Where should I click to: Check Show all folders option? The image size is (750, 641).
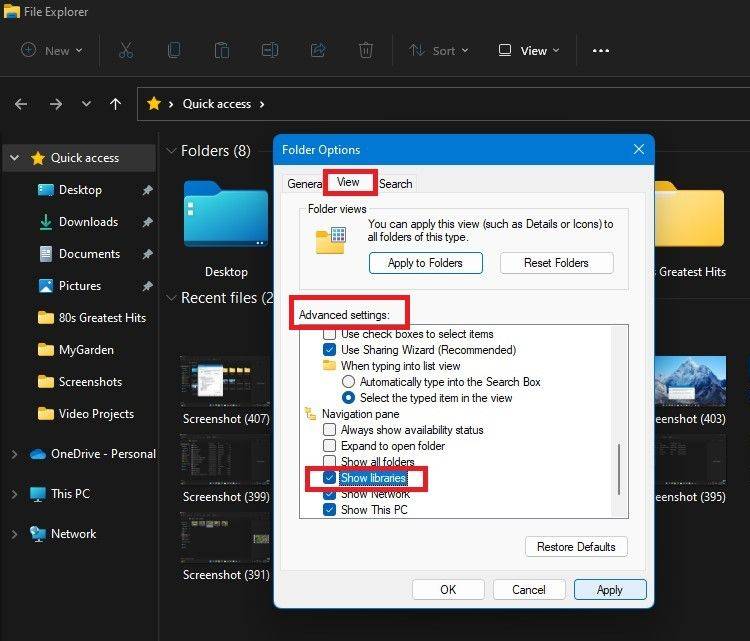(330, 461)
